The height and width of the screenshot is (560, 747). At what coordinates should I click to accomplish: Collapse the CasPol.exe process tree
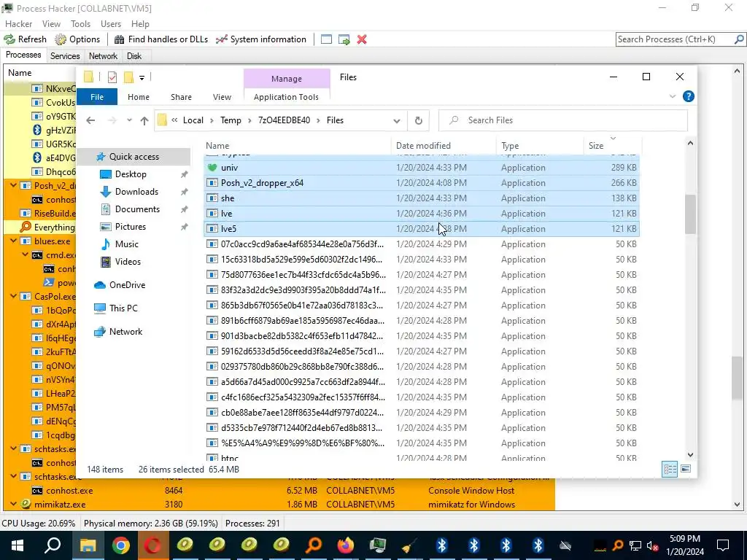pos(13,296)
